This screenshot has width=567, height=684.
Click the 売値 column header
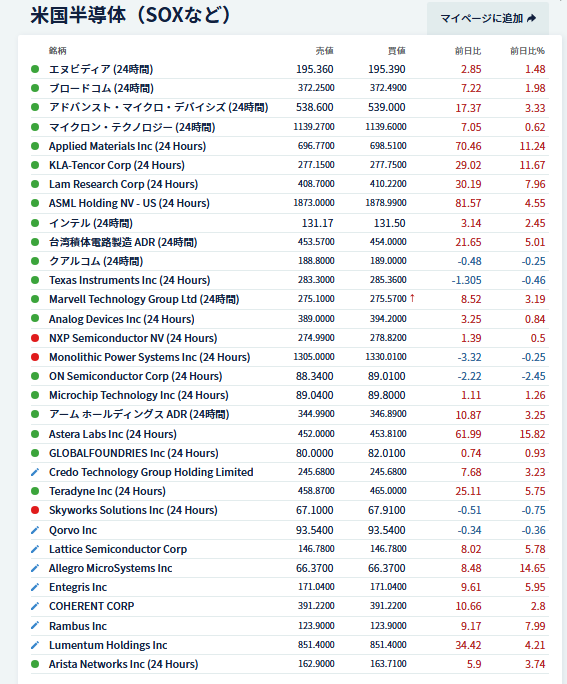pos(324,51)
